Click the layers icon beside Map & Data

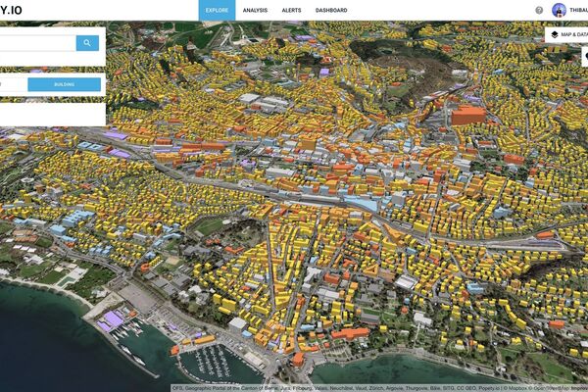(555, 33)
